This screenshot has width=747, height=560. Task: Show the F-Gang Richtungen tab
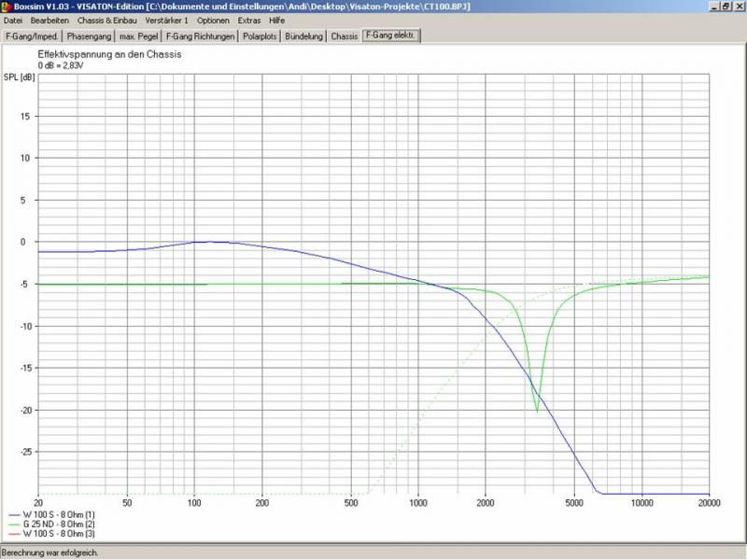[x=201, y=36]
